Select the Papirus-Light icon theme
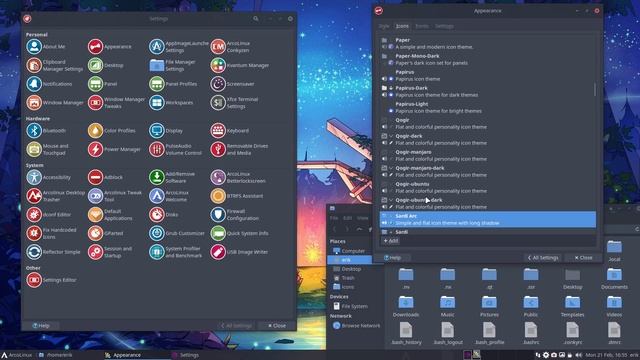 point(488,107)
